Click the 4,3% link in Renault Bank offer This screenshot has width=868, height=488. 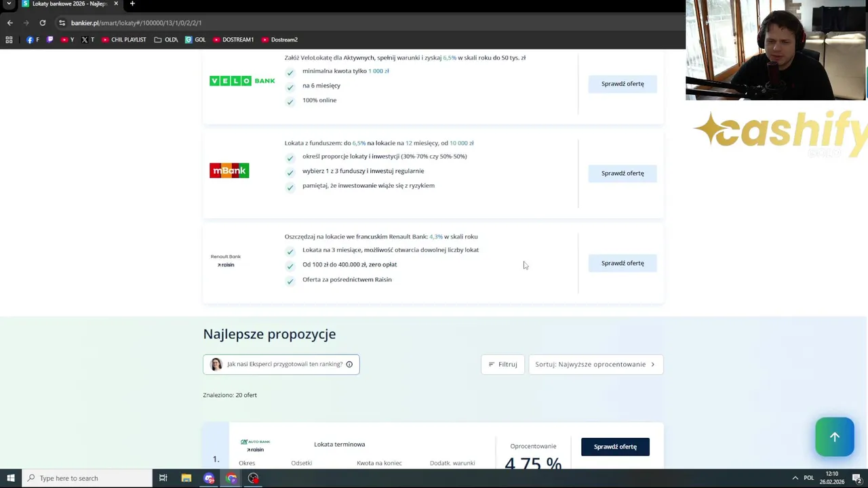click(436, 237)
